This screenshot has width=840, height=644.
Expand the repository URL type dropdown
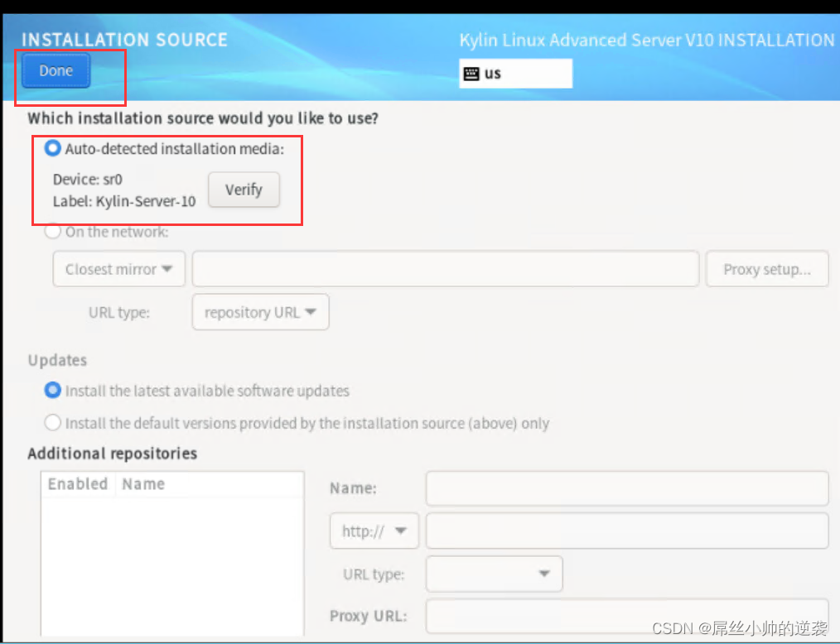pyautogui.click(x=260, y=312)
